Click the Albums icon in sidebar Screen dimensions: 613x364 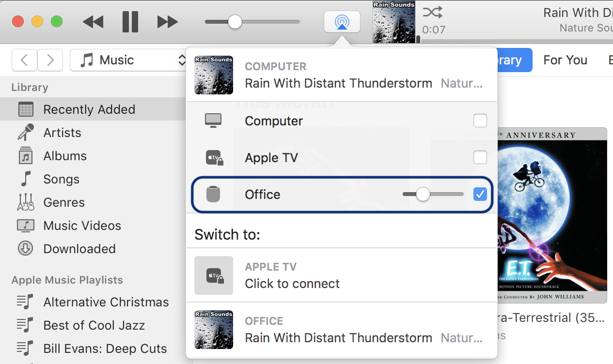[x=26, y=155]
